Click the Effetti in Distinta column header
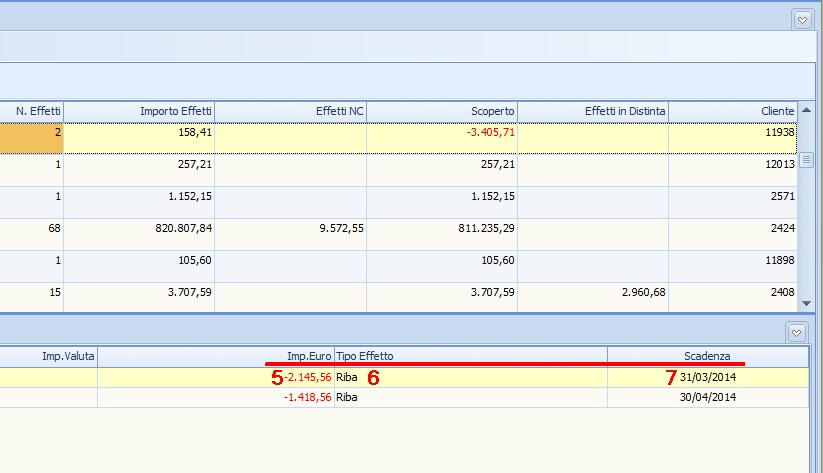 (x=593, y=111)
